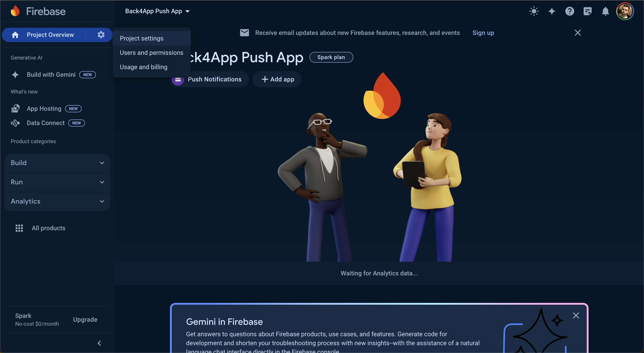
Task: Click the Firebase flame logo
Action: click(15, 11)
